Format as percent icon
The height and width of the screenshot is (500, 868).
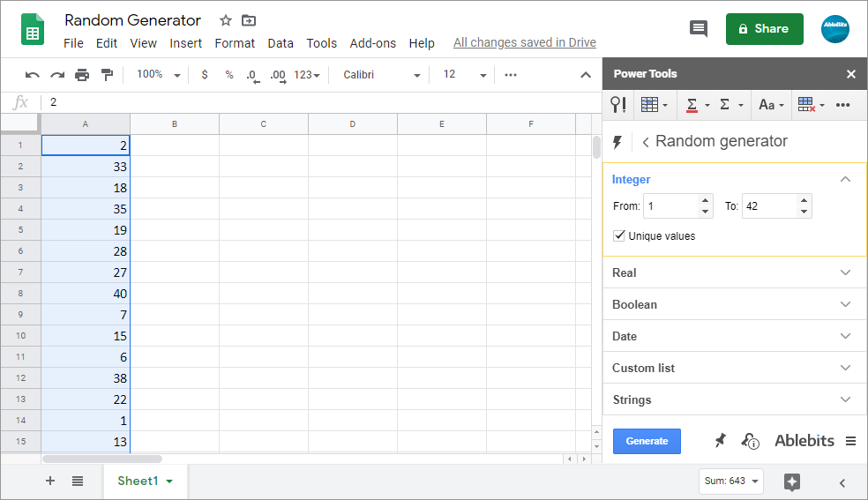[x=229, y=75]
